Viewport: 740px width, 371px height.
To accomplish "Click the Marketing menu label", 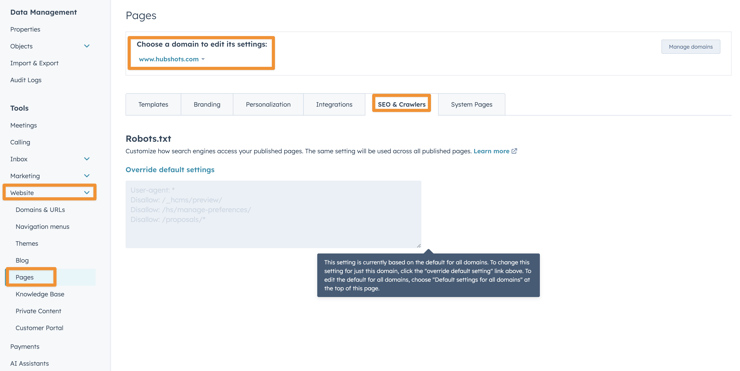I will [25, 176].
